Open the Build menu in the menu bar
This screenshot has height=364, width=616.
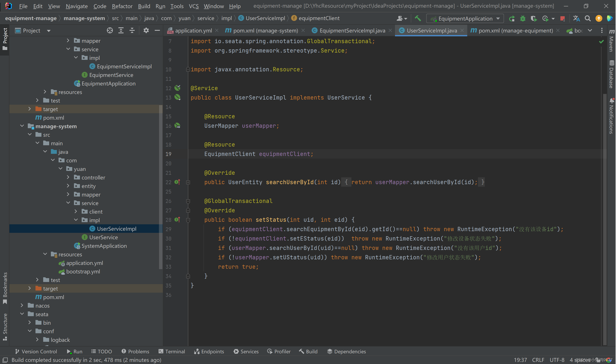pyautogui.click(x=143, y=6)
